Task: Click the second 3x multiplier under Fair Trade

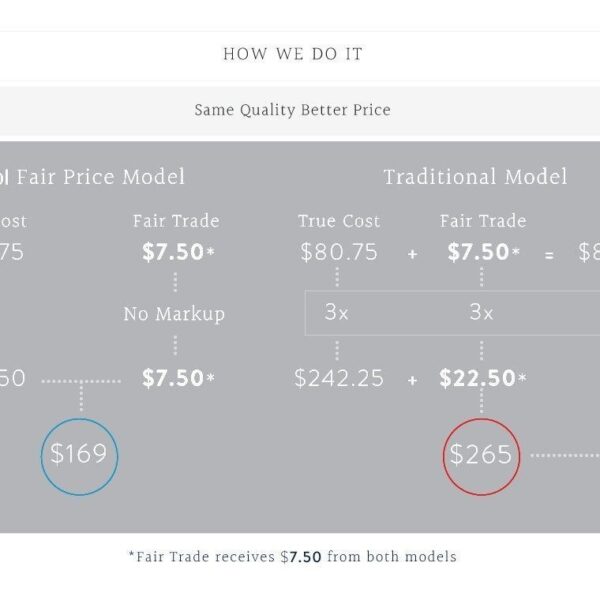Action: [481, 312]
